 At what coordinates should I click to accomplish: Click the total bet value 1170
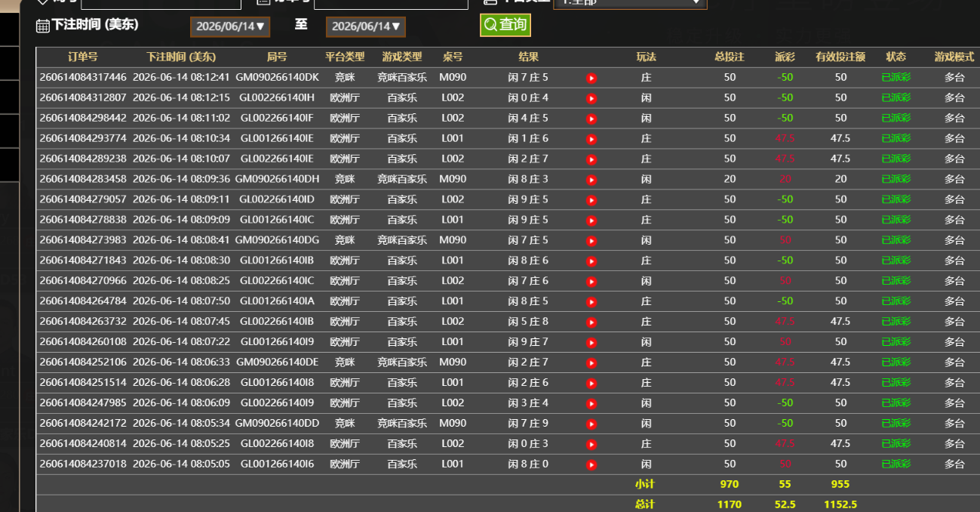pyautogui.click(x=730, y=504)
